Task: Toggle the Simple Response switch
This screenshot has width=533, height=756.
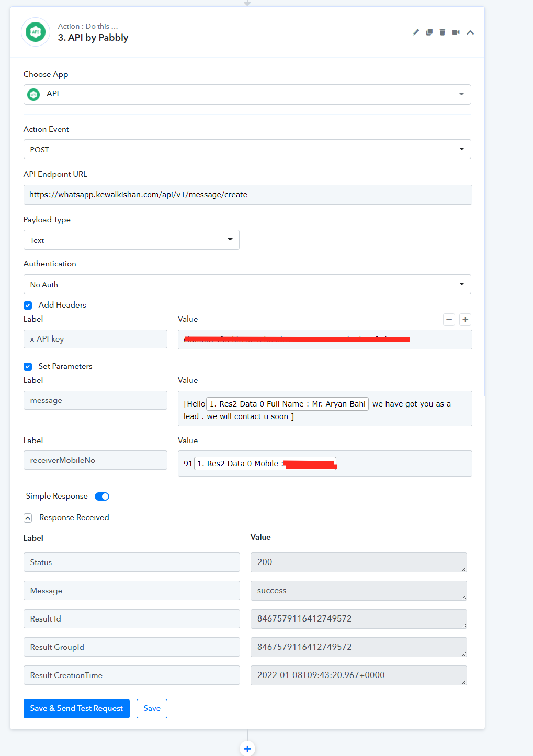Action: (x=102, y=497)
